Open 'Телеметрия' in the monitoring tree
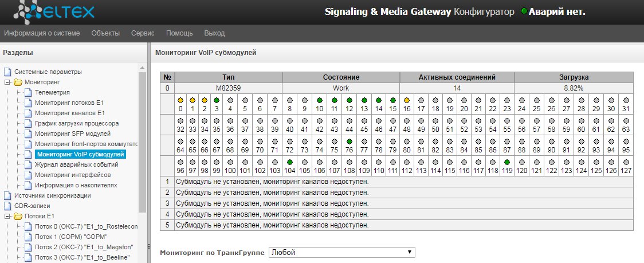Screen dimensions: 644x263 pyautogui.click(x=52, y=92)
